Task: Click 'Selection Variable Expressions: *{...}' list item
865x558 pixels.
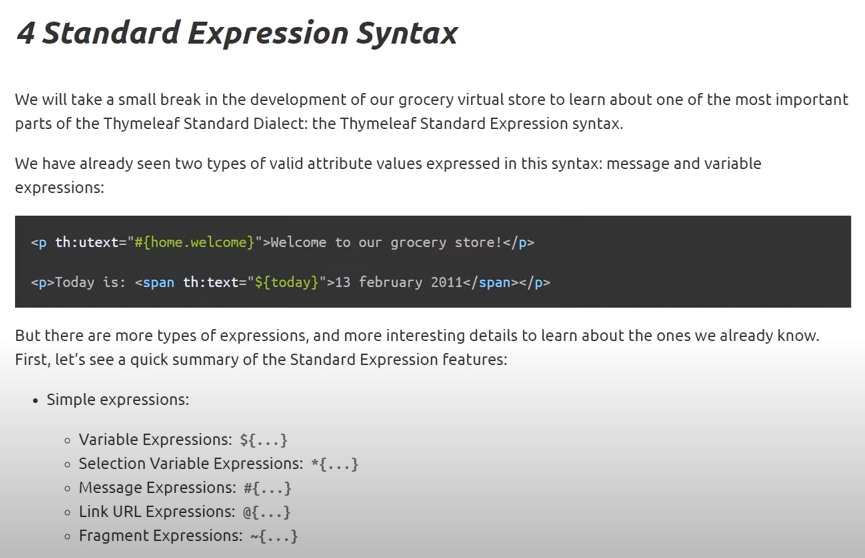Action: (x=218, y=464)
